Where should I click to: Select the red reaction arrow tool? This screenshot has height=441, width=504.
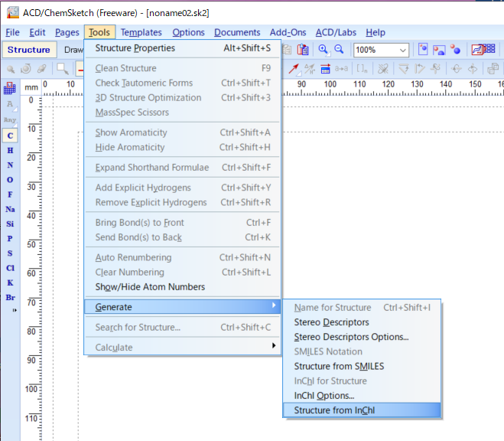(x=294, y=68)
